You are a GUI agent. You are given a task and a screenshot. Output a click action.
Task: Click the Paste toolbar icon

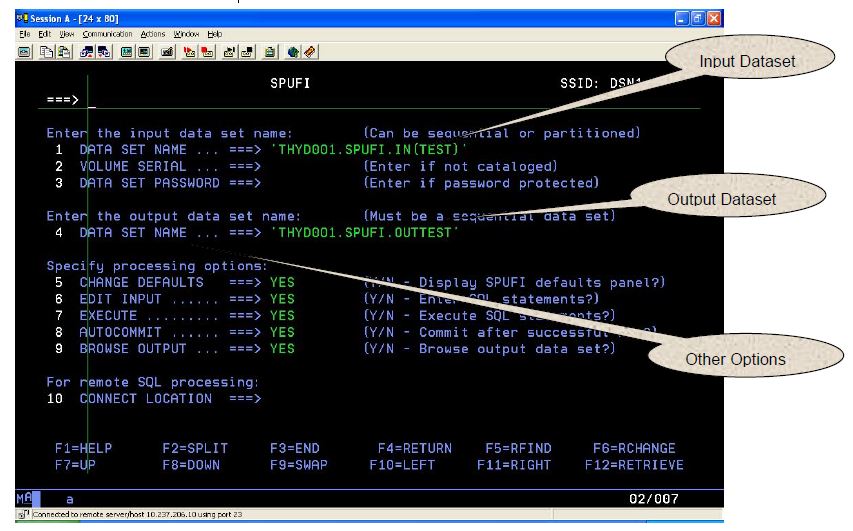coord(64,52)
